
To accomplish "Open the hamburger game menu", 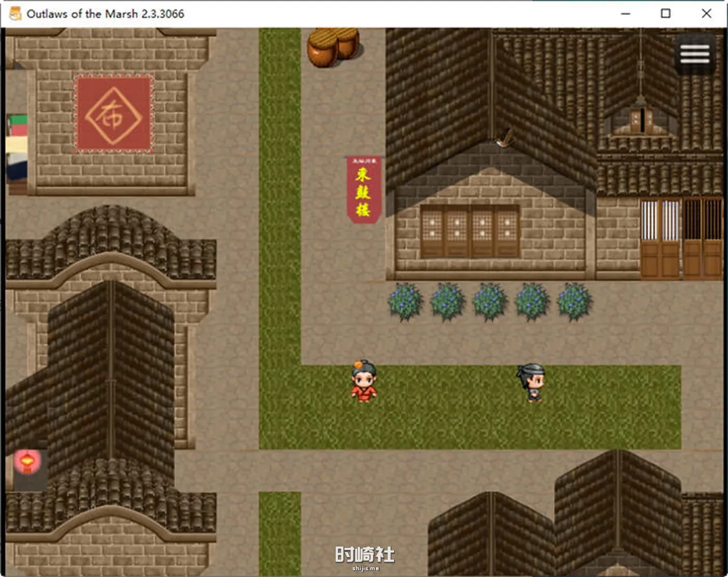I will [x=695, y=54].
